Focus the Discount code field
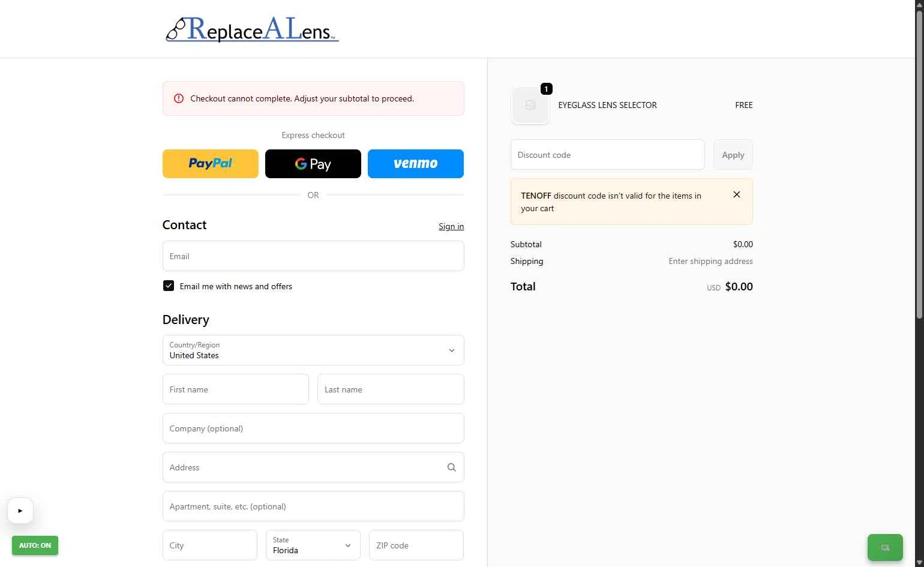The image size is (924, 567). pyautogui.click(x=608, y=155)
